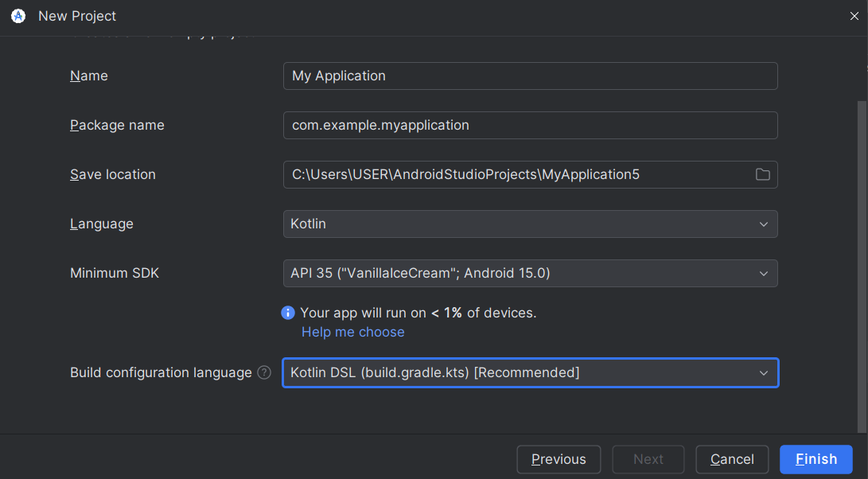
Task: Click the dialog's vertical scrollbar
Action: pos(862,263)
